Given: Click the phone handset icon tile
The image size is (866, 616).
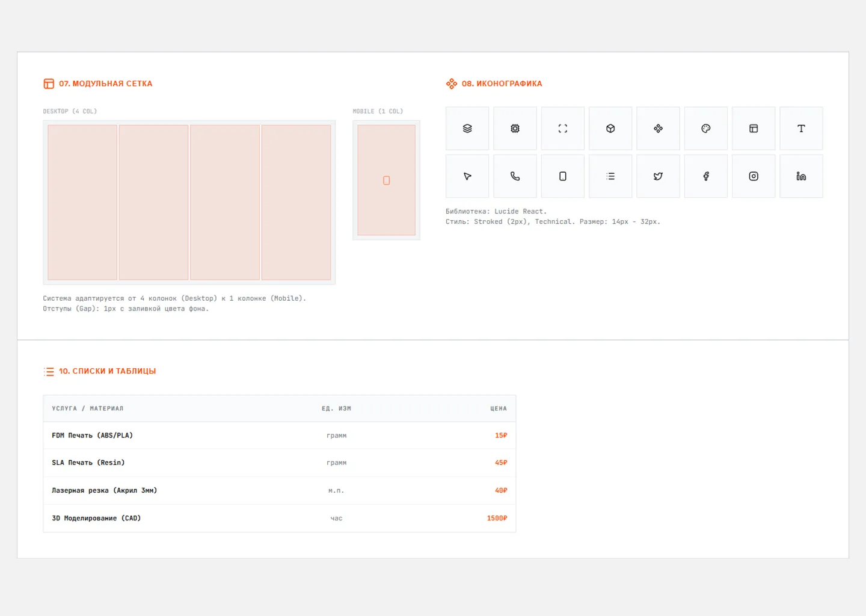Looking at the screenshot, I should click(x=515, y=176).
